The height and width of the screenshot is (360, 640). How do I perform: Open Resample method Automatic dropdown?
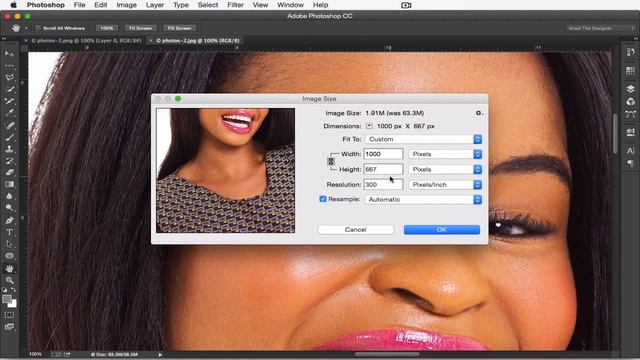pos(423,200)
